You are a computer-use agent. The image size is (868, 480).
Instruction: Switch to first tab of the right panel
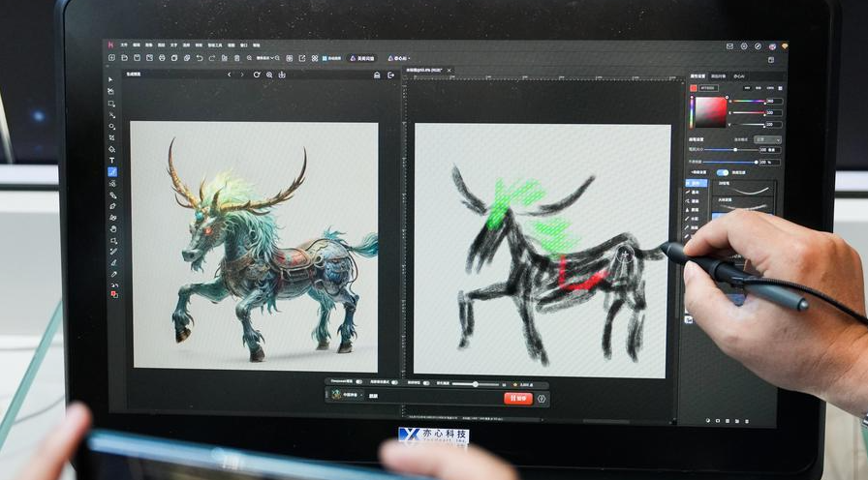coord(697,76)
